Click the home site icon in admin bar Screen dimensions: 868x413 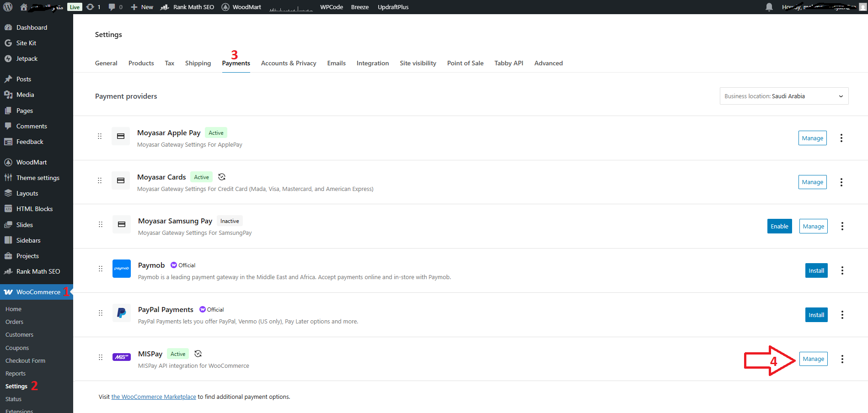coord(24,7)
